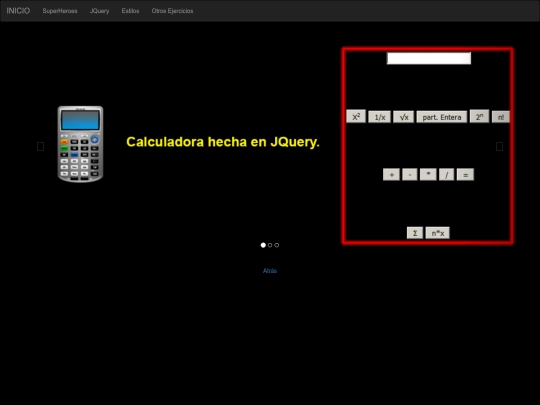Viewport: 540px width, 405px height.
Task: Click the 'Calculadora hecha en JQuery.' heading
Action: (223, 142)
